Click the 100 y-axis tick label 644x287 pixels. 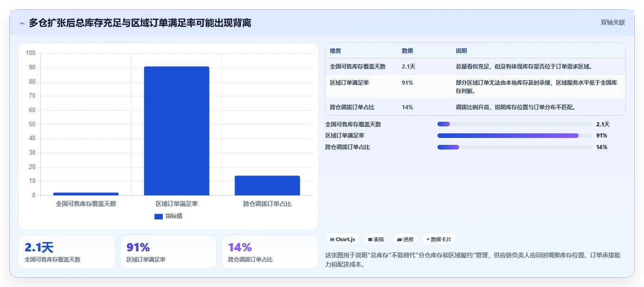(x=31, y=53)
